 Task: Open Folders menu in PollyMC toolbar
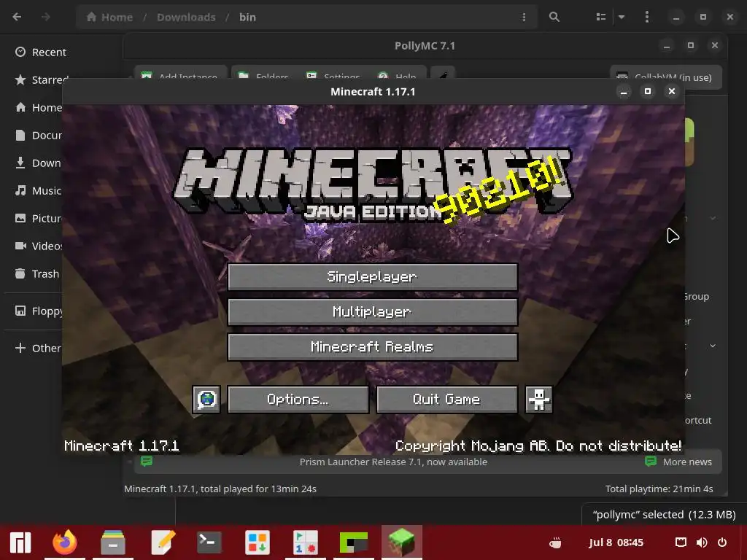263,75
